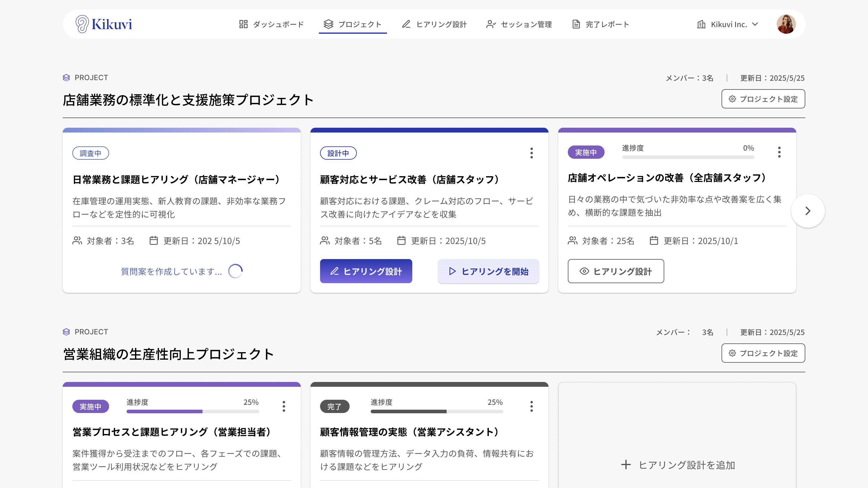Open セッション管理 in the top navigation
The image size is (868, 488).
tap(519, 24)
